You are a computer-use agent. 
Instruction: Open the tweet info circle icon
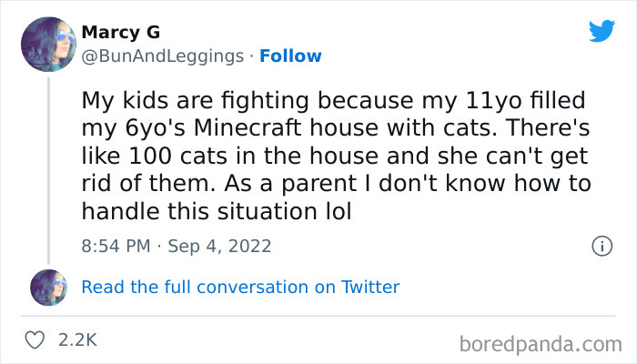pos(601,246)
